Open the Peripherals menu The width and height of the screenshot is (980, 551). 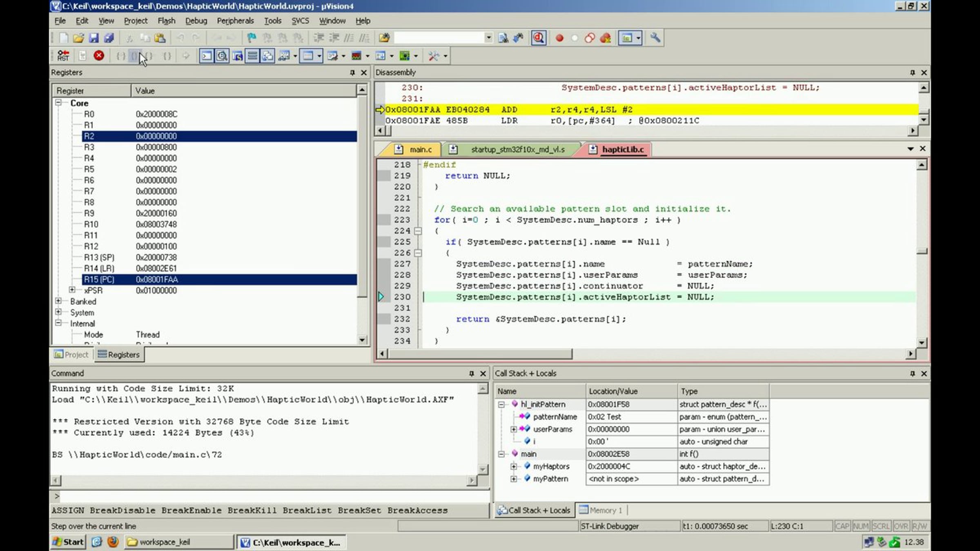tap(235, 21)
